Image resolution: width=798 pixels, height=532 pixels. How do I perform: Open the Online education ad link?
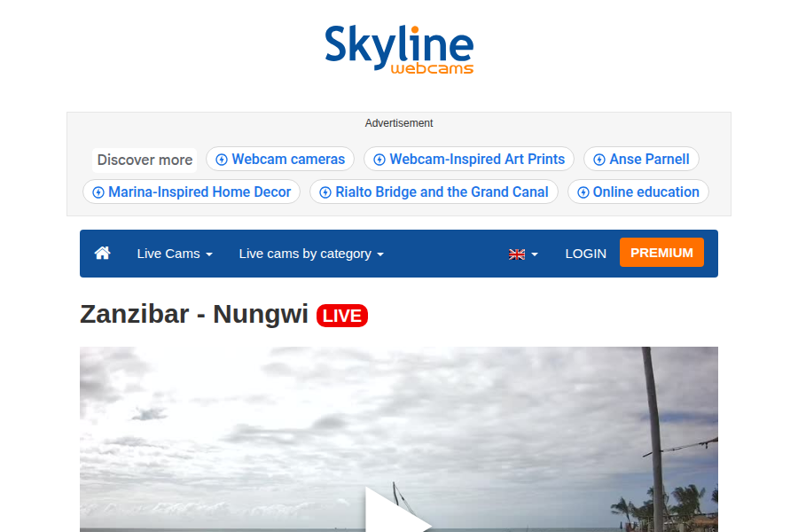(x=638, y=192)
